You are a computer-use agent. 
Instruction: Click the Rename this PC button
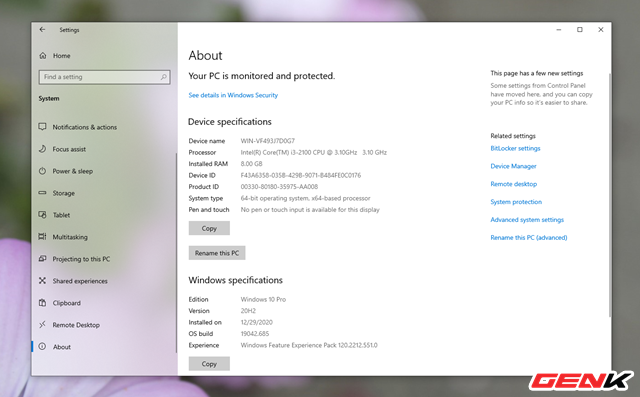coord(217,253)
